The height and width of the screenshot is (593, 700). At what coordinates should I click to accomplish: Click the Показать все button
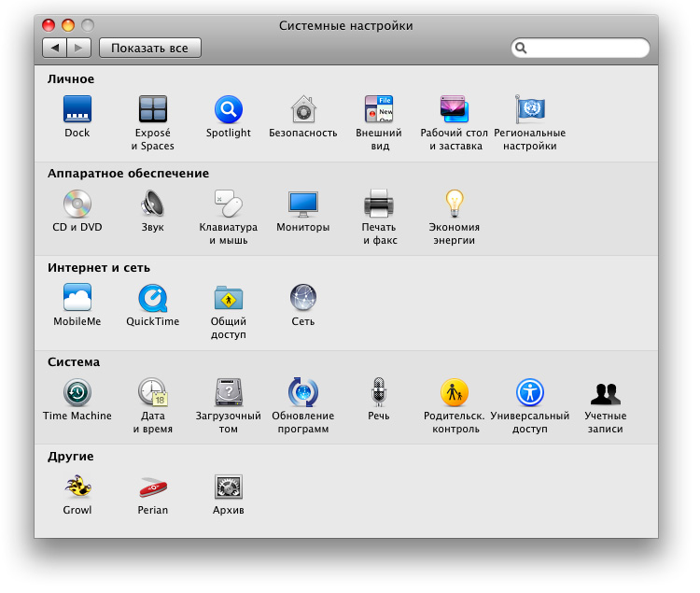pos(150,48)
